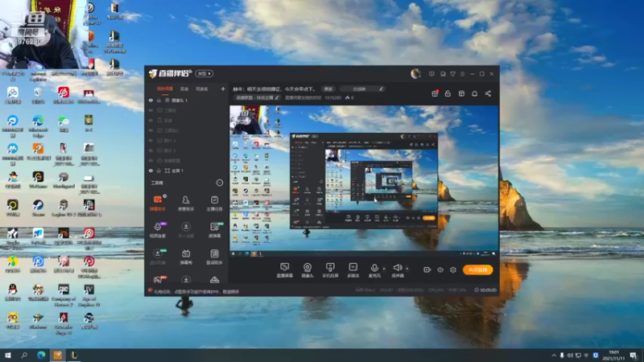Open the message icon in the title bar
The width and height of the screenshot is (644, 362).
[x=431, y=74]
